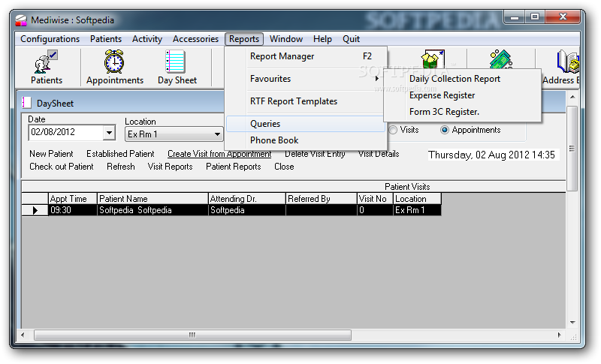The width and height of the screenshot is (601, 364).
Task: Click the Patient Name column header
Action: pos(153,199)
